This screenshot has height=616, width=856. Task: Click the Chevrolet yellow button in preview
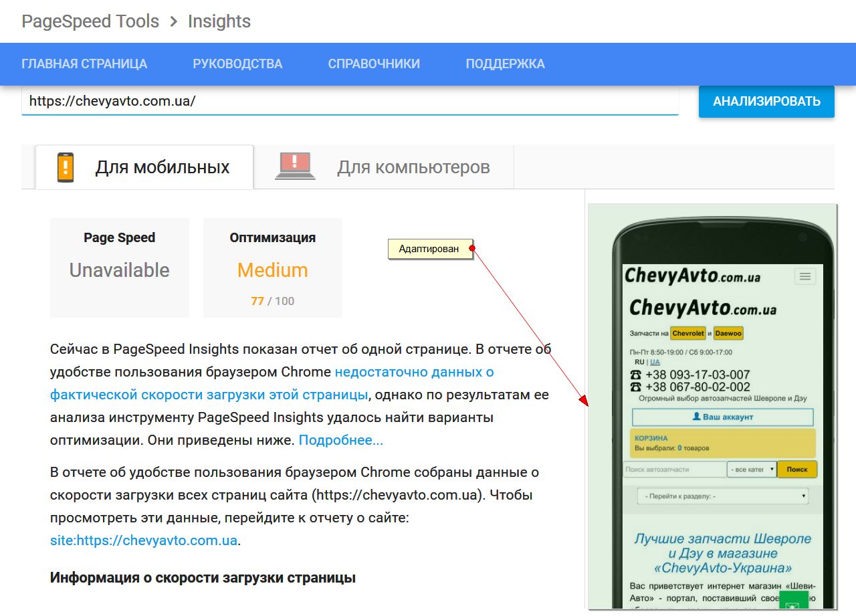(x=688, y=333)
